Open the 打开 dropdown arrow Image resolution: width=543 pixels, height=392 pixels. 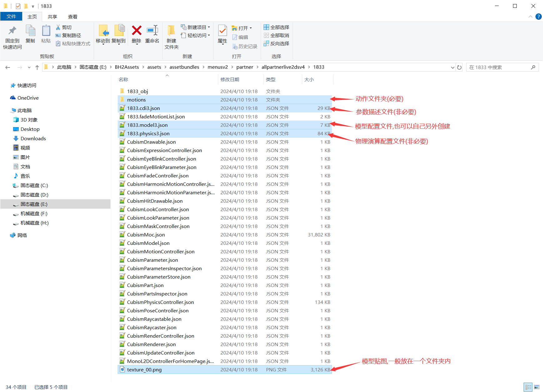tap(251, 28)
